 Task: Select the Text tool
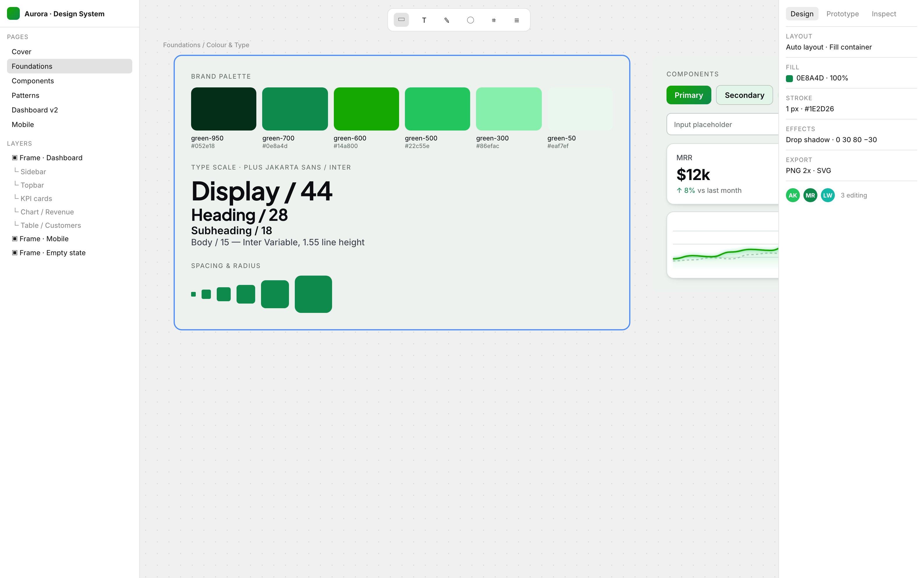click(x=424, y=20)
